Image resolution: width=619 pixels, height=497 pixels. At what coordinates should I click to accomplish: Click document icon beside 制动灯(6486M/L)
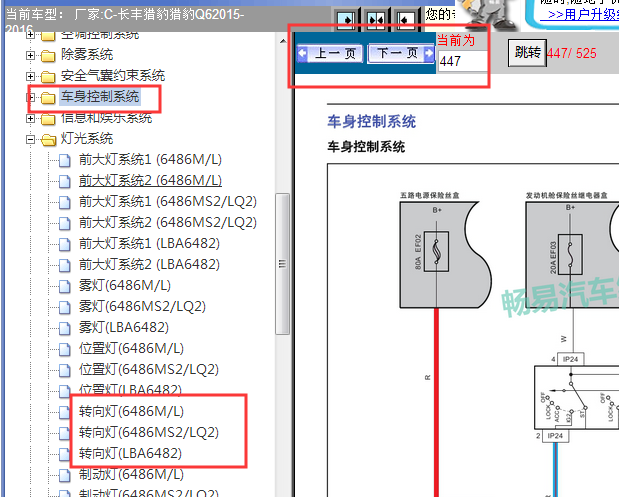pos(64,475)
